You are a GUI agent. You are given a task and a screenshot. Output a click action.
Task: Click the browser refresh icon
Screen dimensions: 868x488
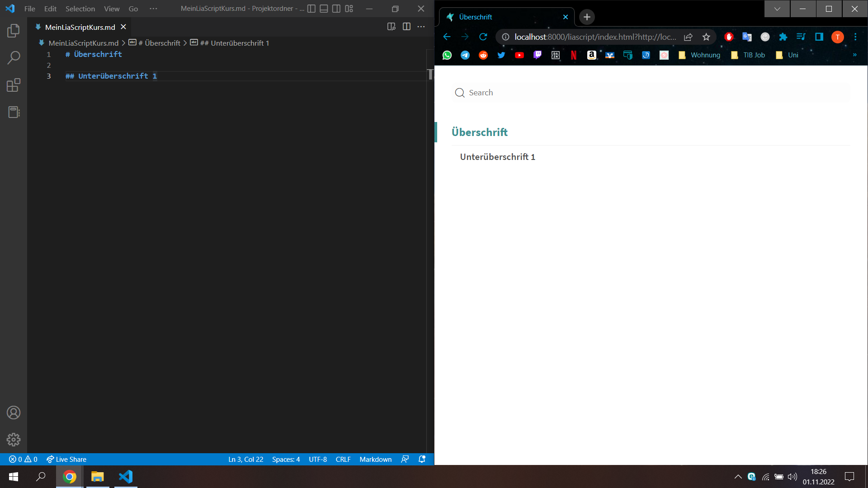point(483,37)
